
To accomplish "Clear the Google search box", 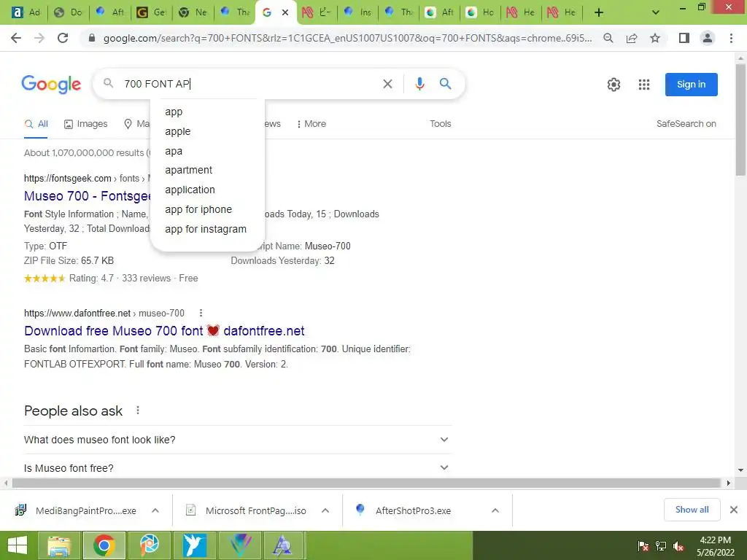I will coord(388,84).
